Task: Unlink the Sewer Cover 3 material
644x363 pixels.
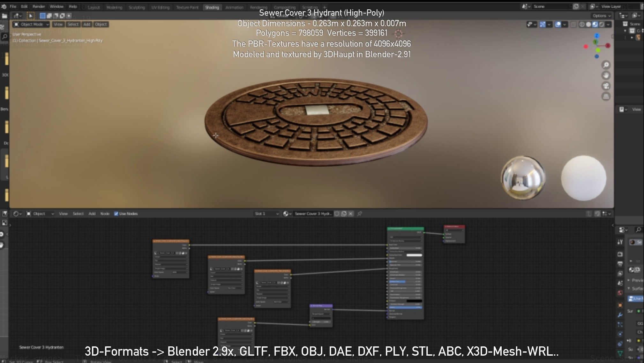Action: (x=351, y=213)
